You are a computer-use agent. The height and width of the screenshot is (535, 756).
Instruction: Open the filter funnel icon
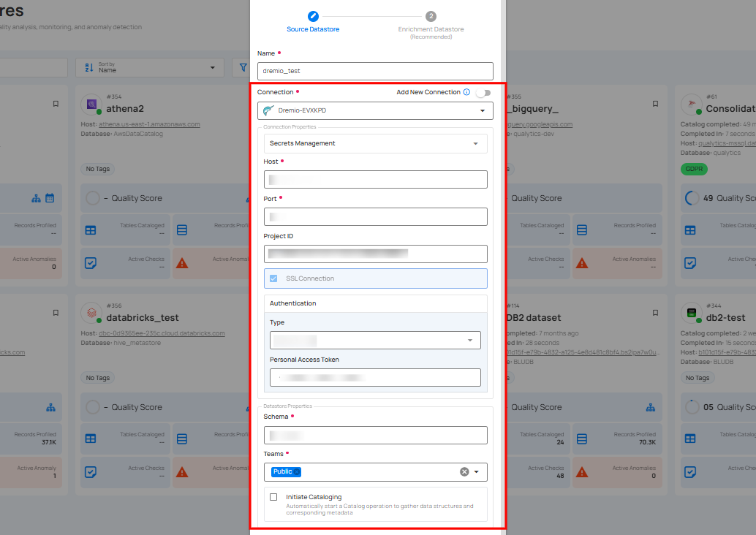point(243,67)
